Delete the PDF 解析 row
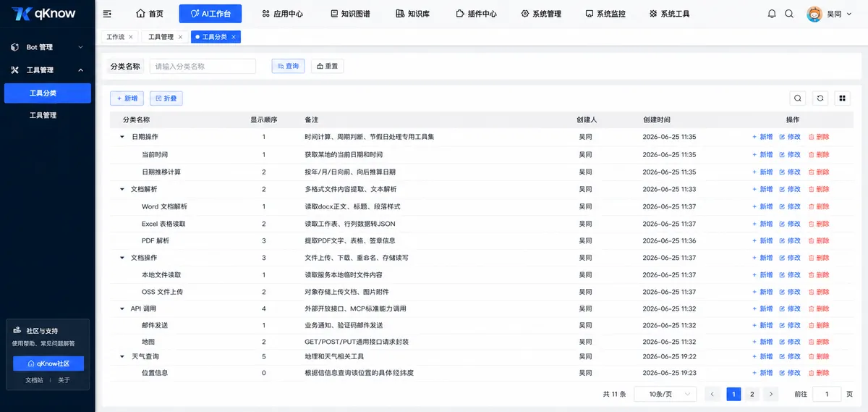Image resolution: width=868 pixels, height=412 pixels. point(819,240)
